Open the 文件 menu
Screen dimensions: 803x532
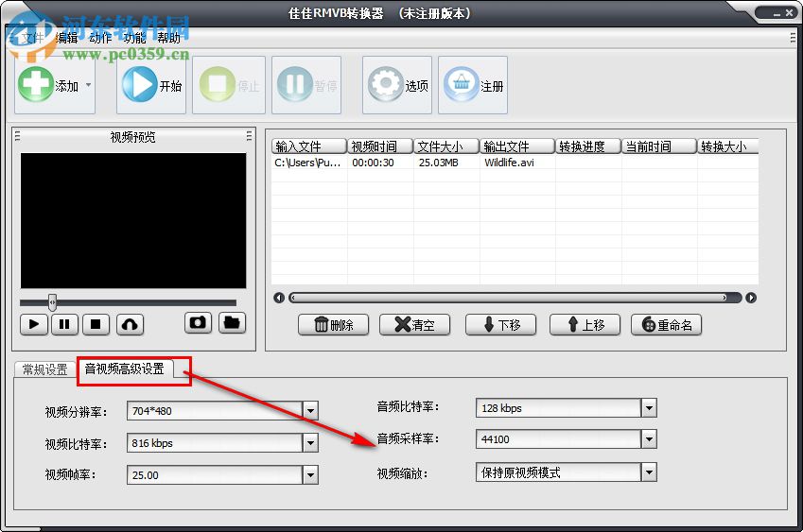click(33, 38)
